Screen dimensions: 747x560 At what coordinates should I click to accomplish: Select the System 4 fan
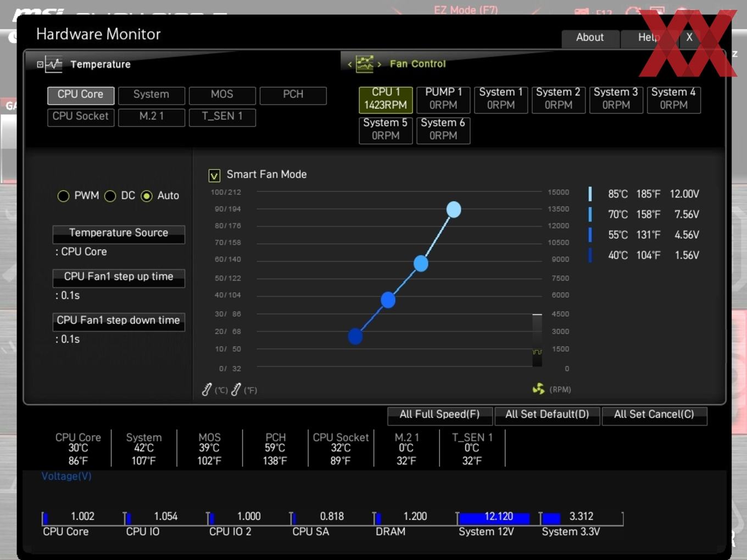click(x=674, y=99)
